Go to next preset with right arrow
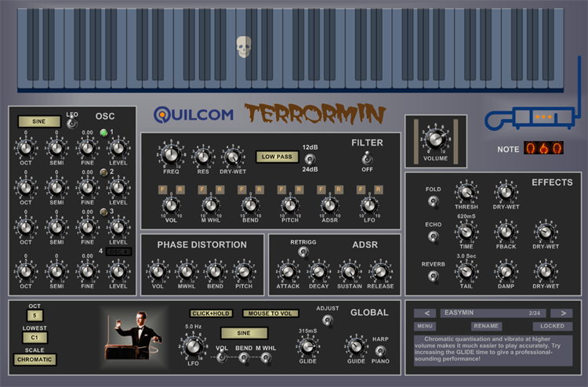The image size is (588, 387). pos(561,313)
